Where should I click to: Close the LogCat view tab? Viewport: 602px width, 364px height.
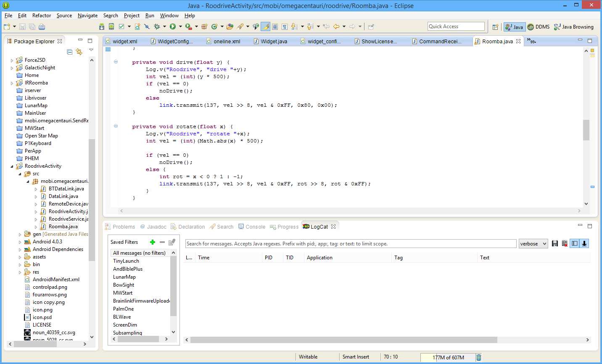(x=333, y=227)
